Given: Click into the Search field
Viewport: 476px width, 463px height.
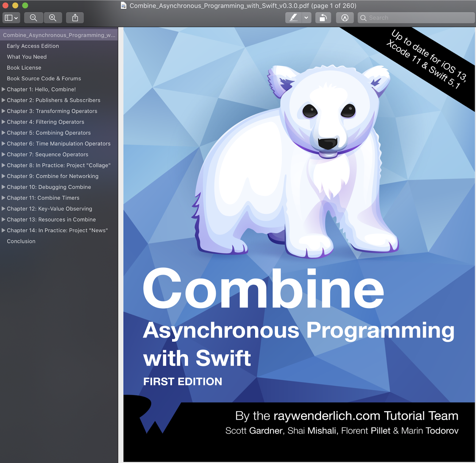Looking at the screenshot, I should (416, 18).
